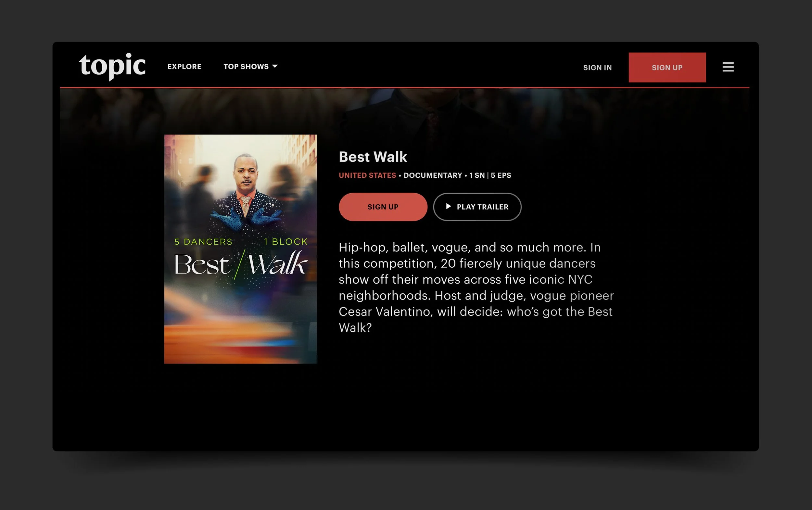
Task: Click the topic logo
Action: tap(112, 66)
